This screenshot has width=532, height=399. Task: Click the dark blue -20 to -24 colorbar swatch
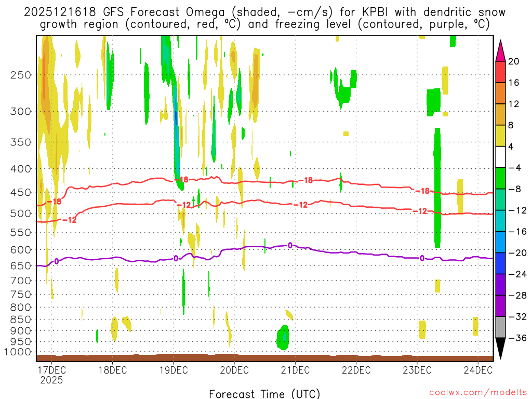pyautogui.click(x=500, y=263)
